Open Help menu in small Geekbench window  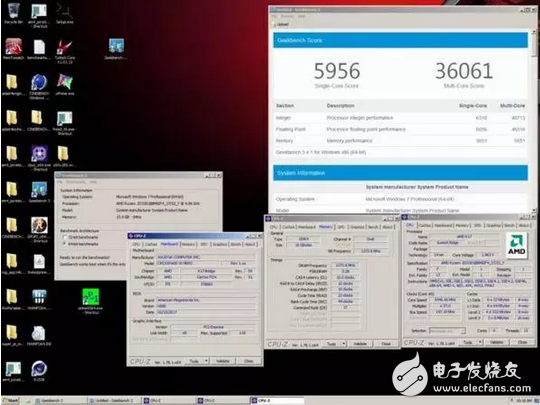click(x=93, y=182)
